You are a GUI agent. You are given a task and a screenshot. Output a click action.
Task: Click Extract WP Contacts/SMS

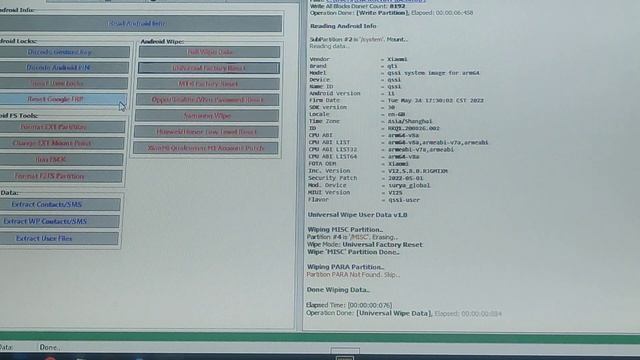click(x=59, y=221)
